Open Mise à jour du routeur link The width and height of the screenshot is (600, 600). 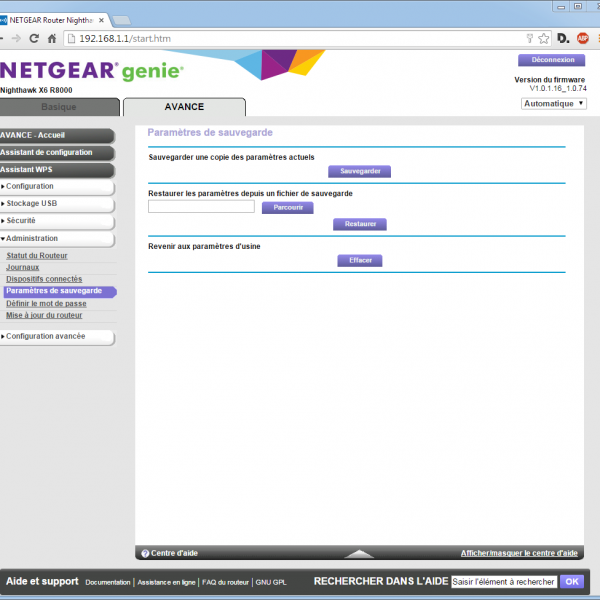pos(44,315)
